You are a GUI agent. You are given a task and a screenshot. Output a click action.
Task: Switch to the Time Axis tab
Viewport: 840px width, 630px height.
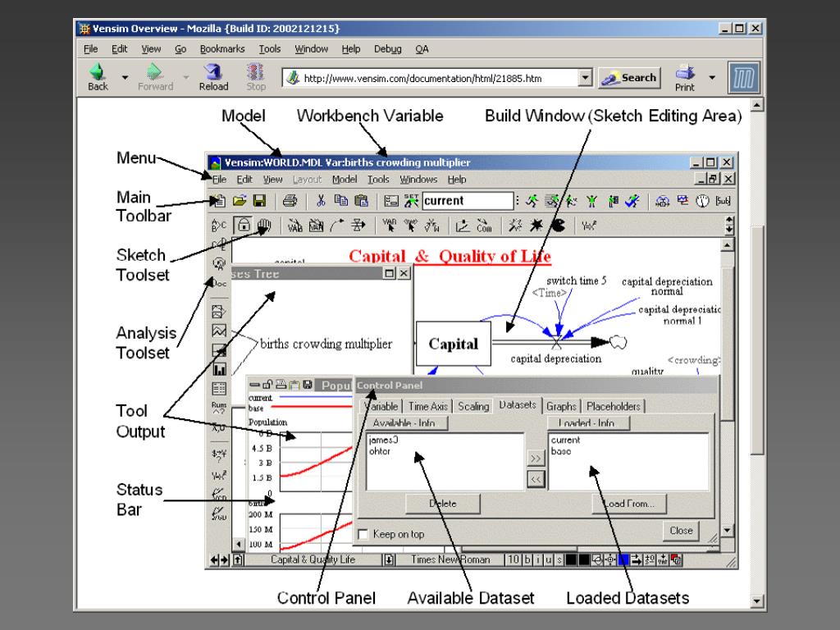pos(427,407)
